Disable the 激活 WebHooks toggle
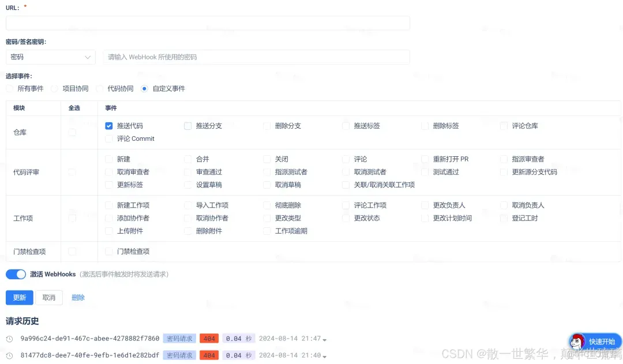Image resolution: width=623 pixels, height=364 pixels. point(14,273)
